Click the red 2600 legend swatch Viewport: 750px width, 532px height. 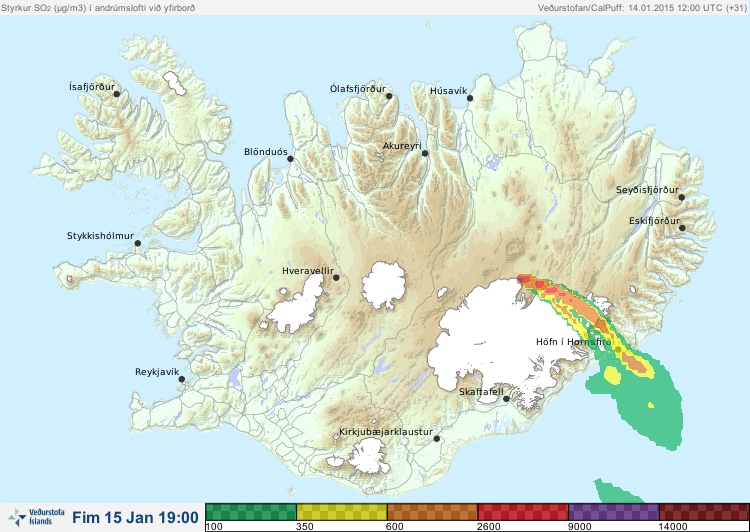pos(523,512)
